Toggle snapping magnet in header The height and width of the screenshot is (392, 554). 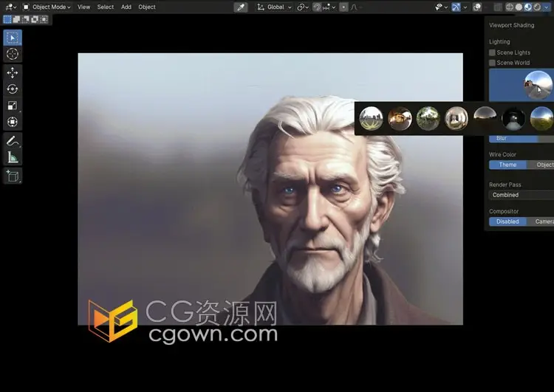(x=317, y=7)
